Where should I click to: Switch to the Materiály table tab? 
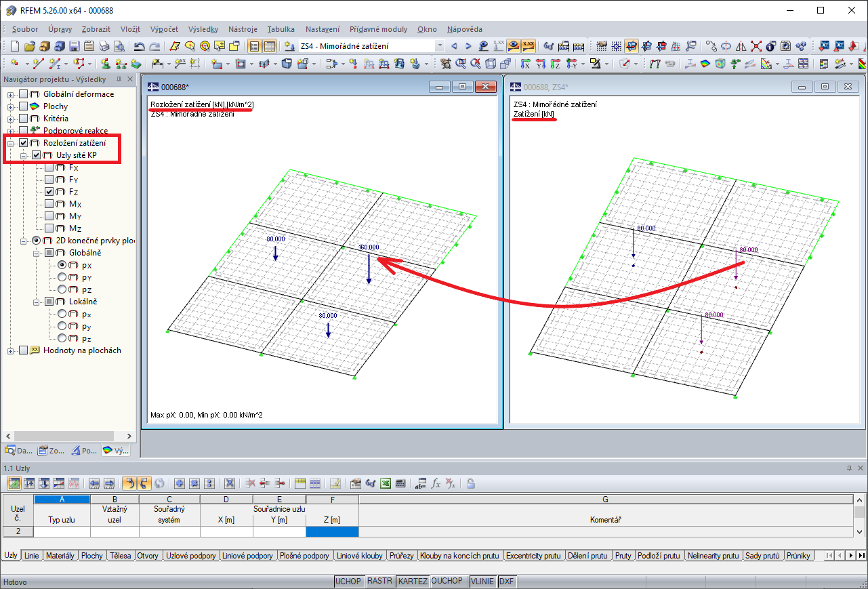coord(60,556)
